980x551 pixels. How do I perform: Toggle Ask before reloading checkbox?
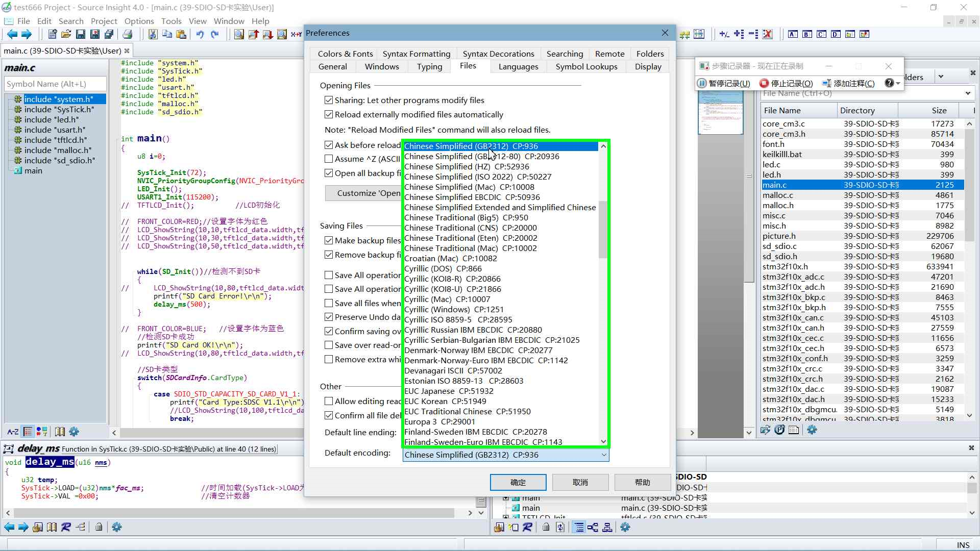click(x=329, y=145)
